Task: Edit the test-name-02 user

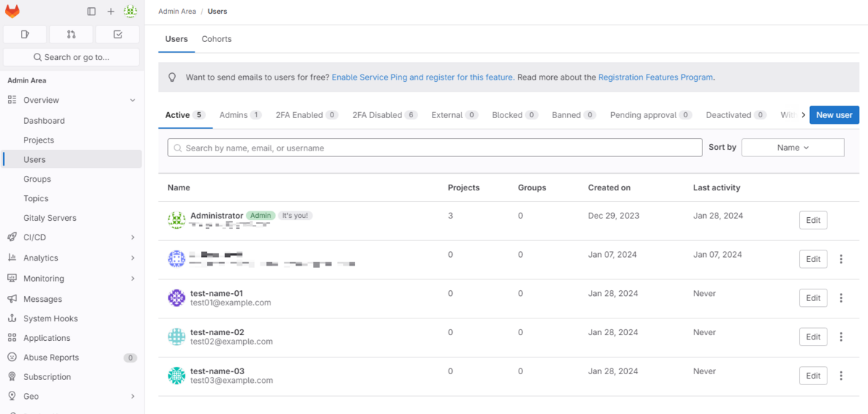Action: point(813,337)
